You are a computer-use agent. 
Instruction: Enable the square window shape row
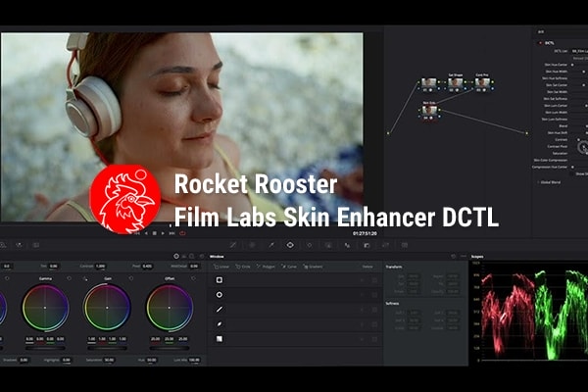tap(220, 280)
